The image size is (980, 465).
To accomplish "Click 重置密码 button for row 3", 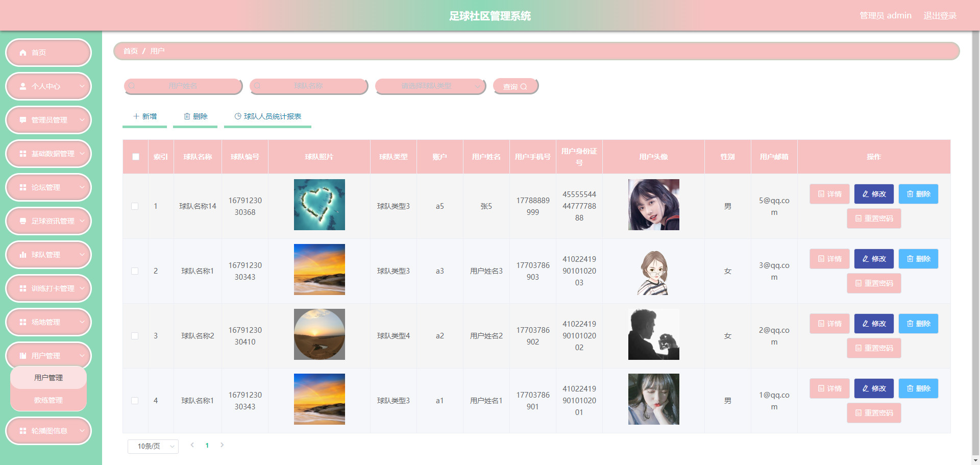I will click(x=874, y=348).
